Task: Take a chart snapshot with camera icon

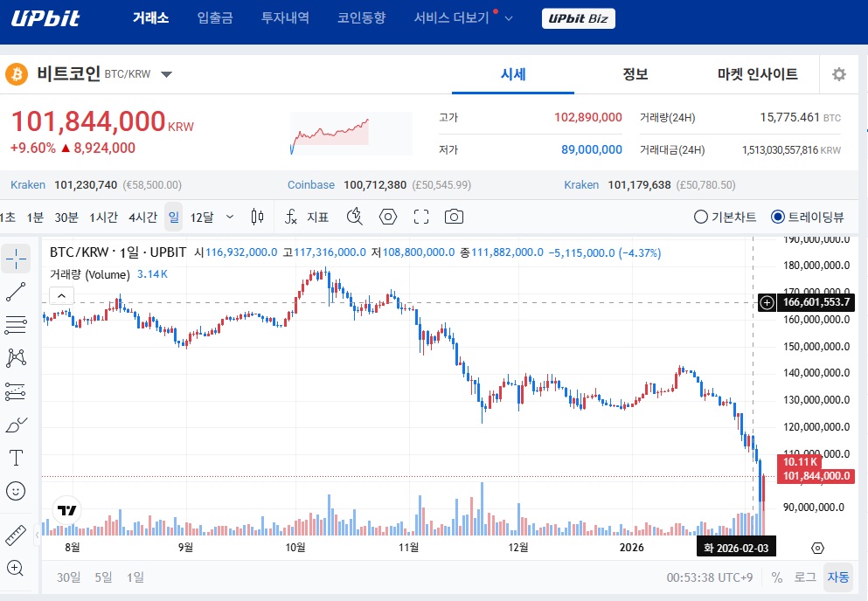Action: click(454, 217)
